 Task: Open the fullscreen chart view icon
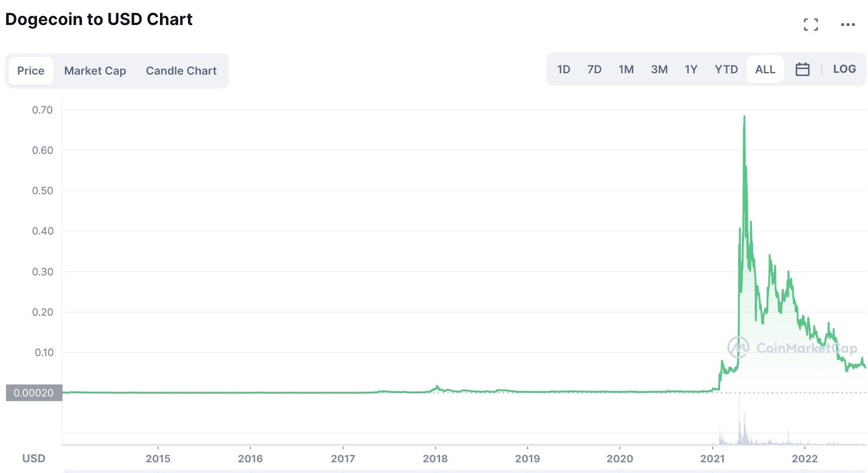(810, 24)
